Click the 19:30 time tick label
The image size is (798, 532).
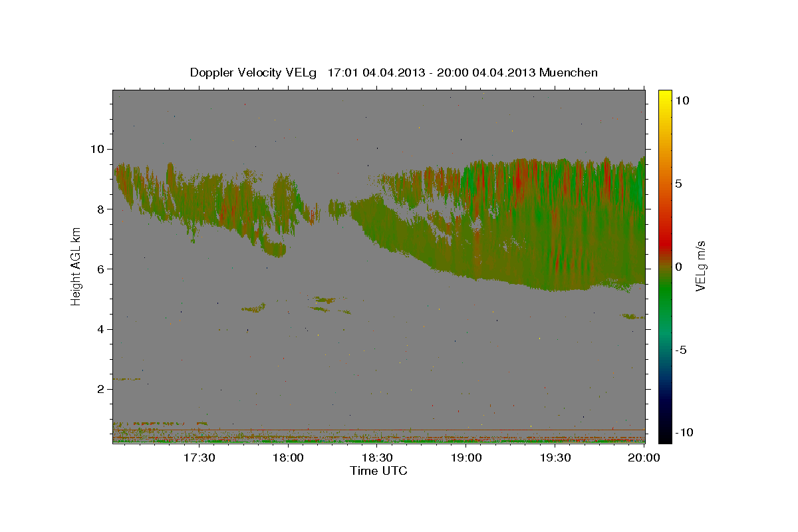[x=555, y=458]
